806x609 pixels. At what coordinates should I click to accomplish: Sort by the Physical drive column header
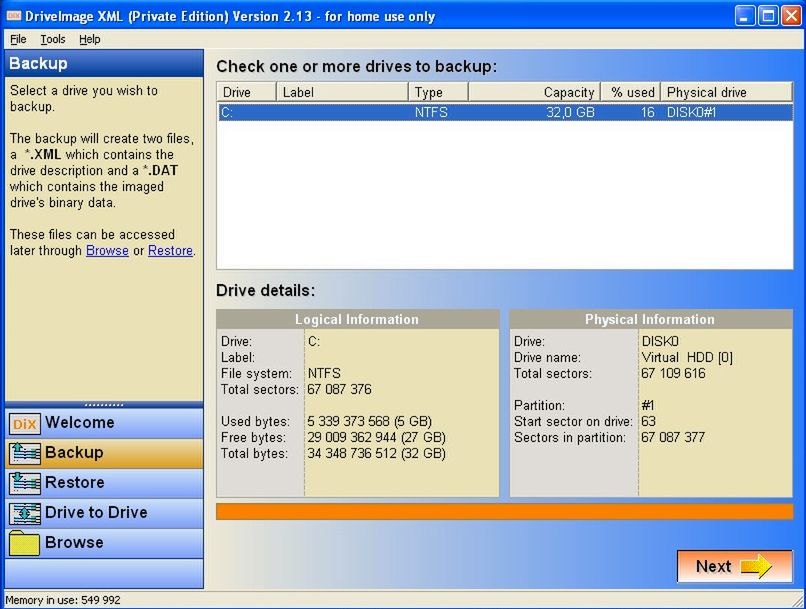[726, 92]
